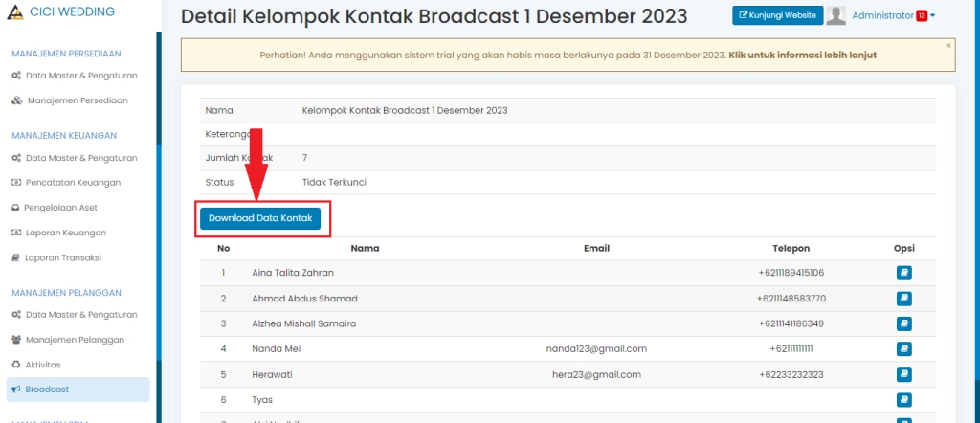Open detail icon for Alzhea Mishall Samaira
Viewport: 980px width, 423px height.
pyautogui.click(x=903, y=323)
